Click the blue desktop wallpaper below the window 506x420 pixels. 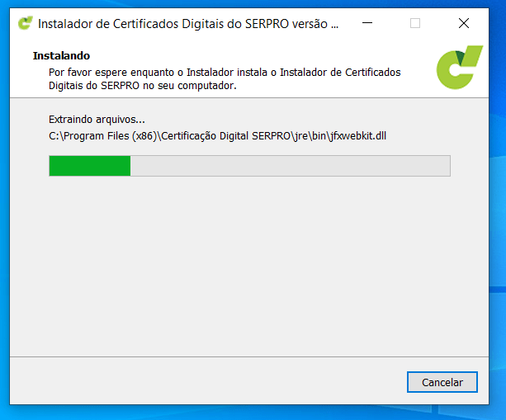(x=248, y=413)
